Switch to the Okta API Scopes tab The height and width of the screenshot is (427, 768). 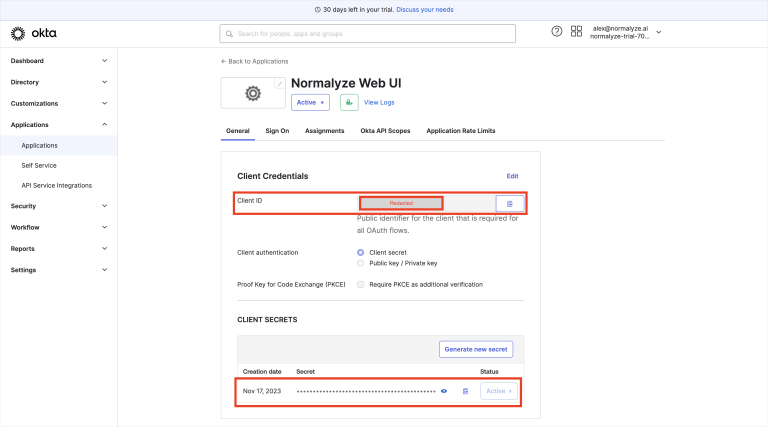[x=385, y=131]
